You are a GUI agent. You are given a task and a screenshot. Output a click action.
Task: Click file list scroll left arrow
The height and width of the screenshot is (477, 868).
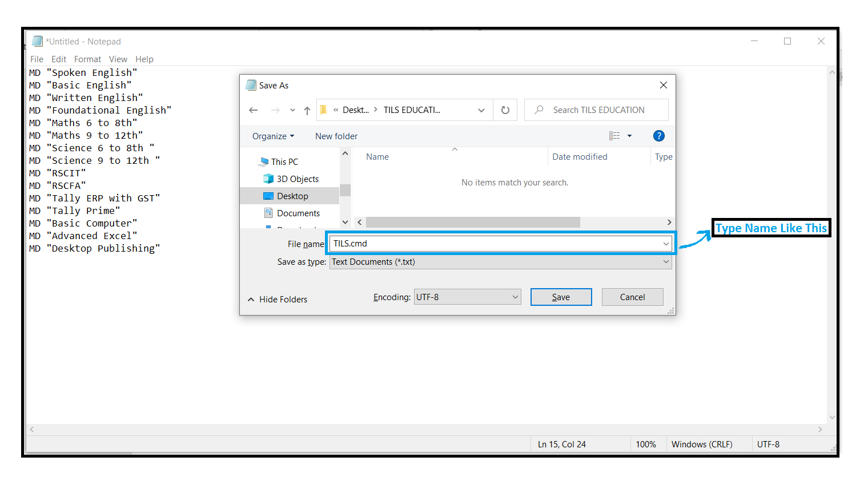(359, 222)
